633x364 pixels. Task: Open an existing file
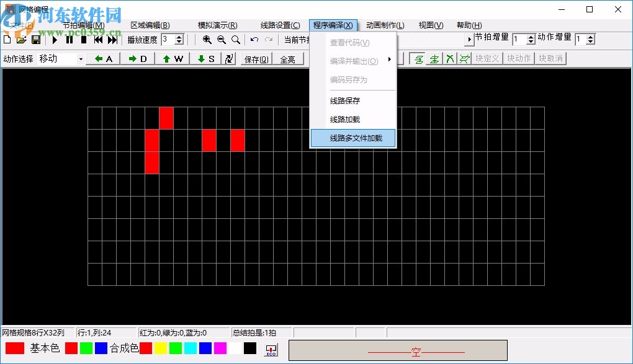(20, 39)
